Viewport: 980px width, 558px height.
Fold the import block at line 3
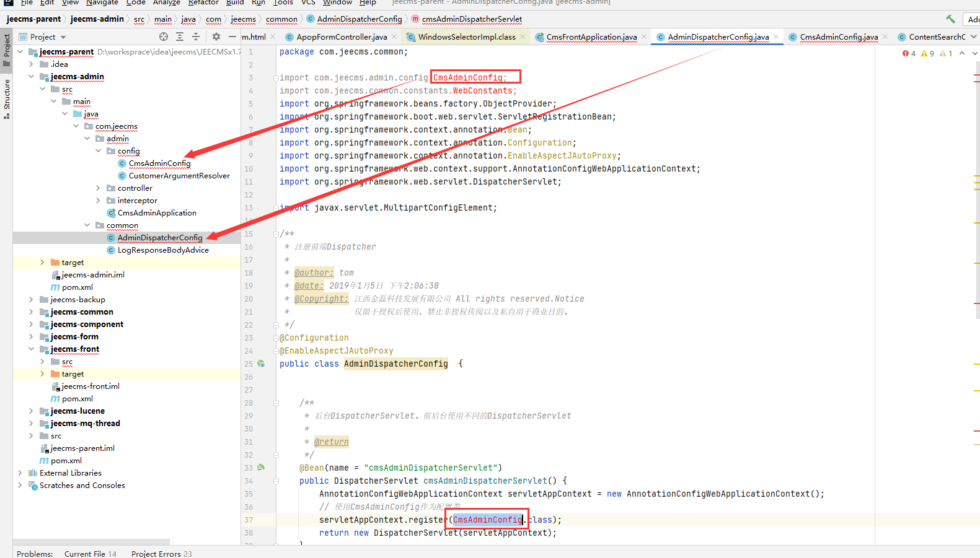[x=275, y=78]
